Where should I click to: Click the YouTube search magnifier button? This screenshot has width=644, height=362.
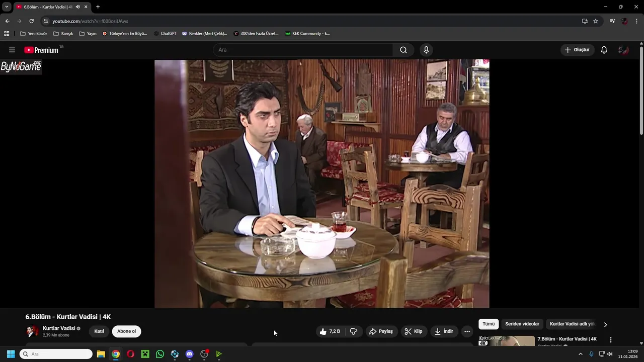(404, 50)
